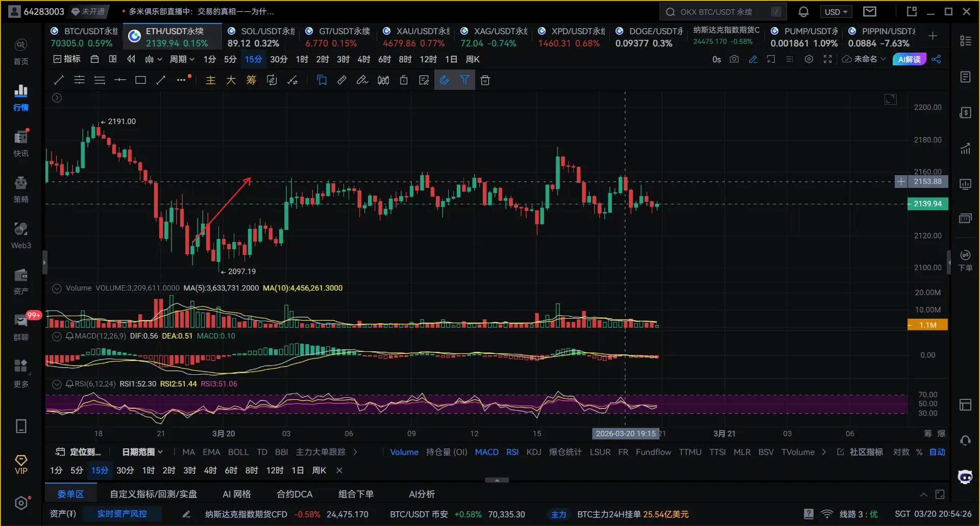
Task: Click the OKX BTC/USDT search field
Action: pyautogui.click(x=723, y=12)
